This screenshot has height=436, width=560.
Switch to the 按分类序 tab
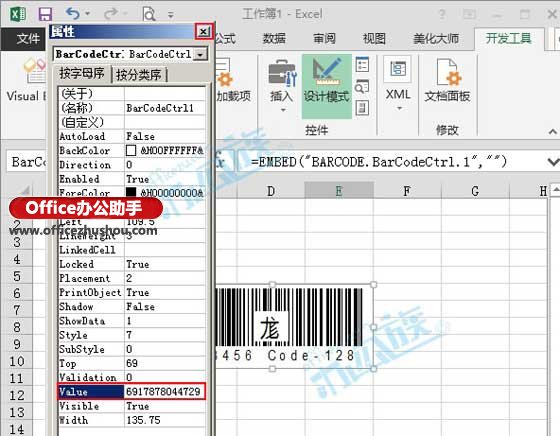tap(139, 75)
